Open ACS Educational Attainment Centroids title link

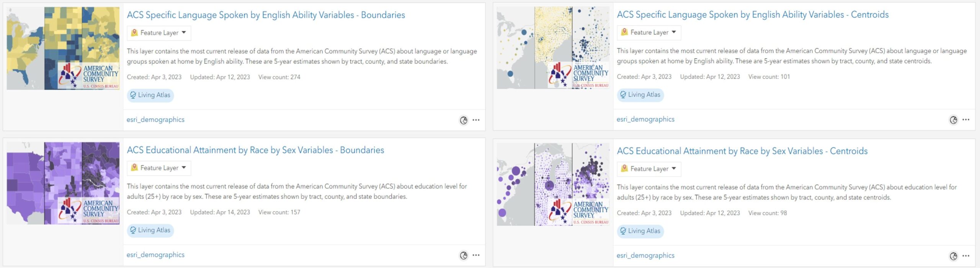coord(742,151)
